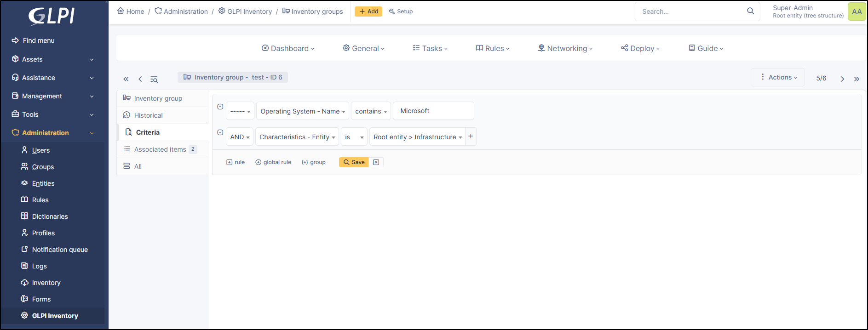Go to first record with double-left arrow
868x330 pixels.
[x=126, y=79]
